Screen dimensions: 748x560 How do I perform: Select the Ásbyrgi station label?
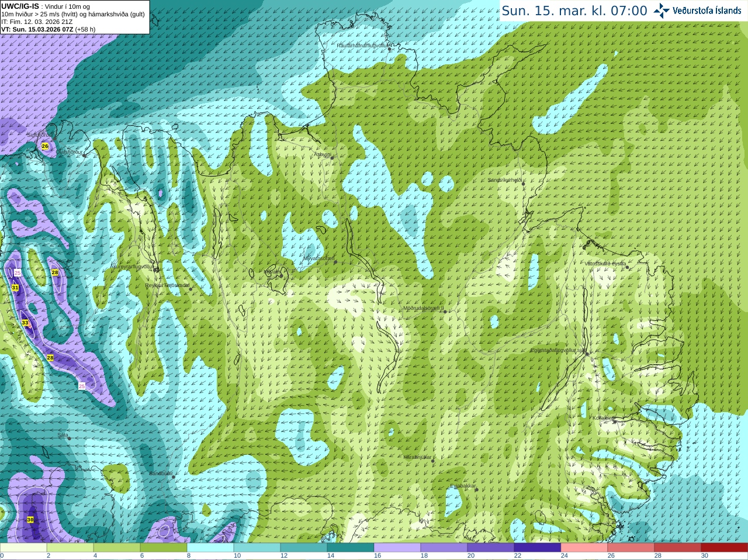[323, 154]
